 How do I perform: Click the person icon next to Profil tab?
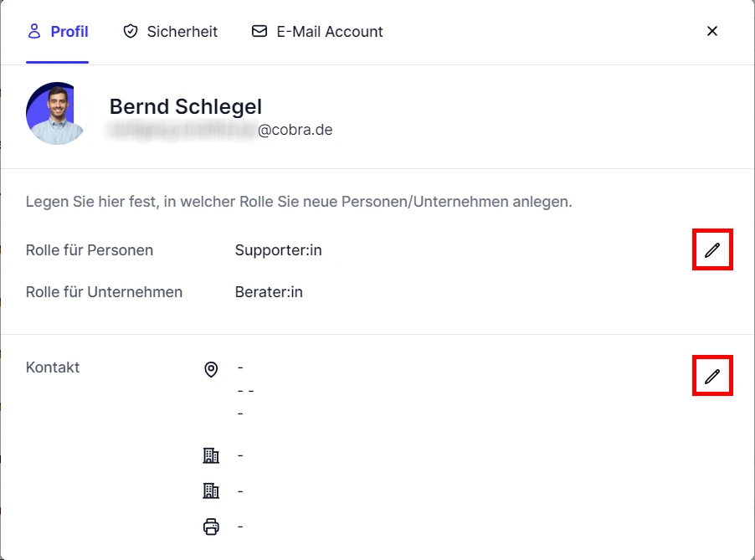pos(33,30)
